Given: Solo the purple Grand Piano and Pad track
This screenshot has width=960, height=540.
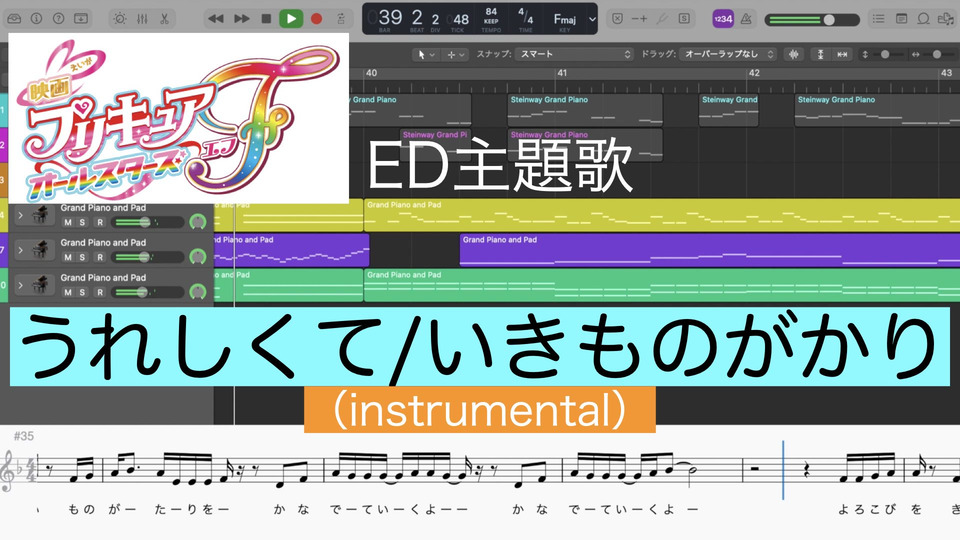Looking at the screenshot, I should pos(82,257).
